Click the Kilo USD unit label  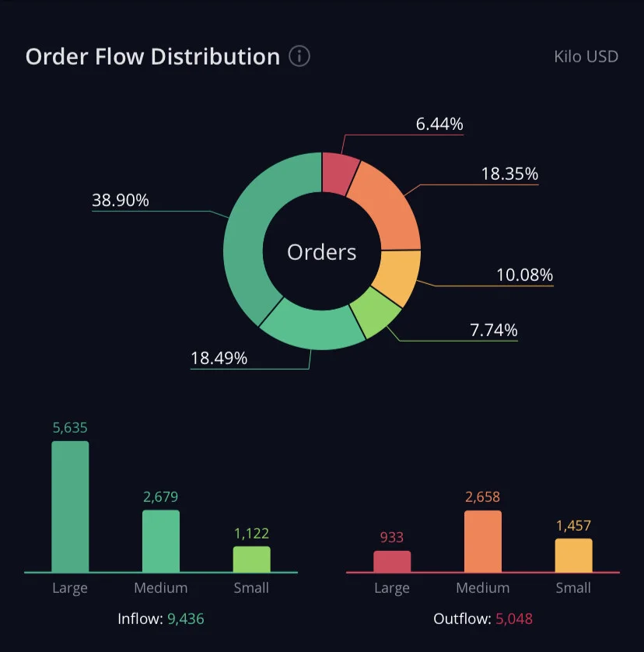coord(586,57)
